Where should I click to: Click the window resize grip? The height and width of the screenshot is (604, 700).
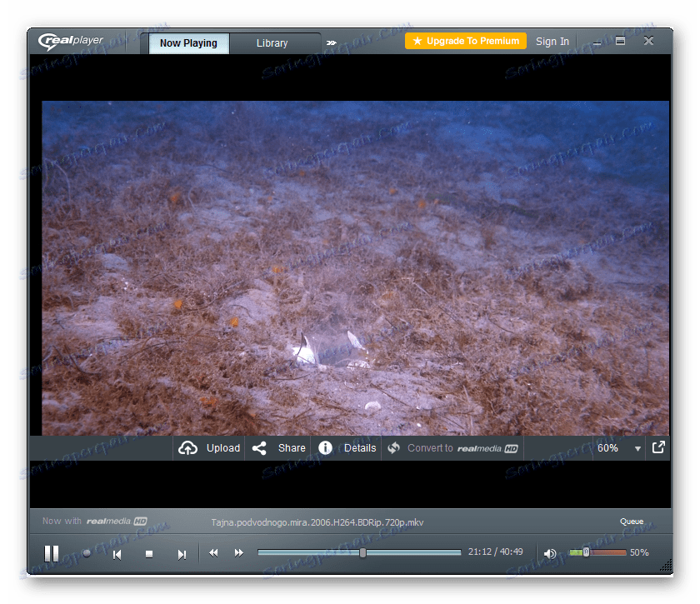point(667,566)
